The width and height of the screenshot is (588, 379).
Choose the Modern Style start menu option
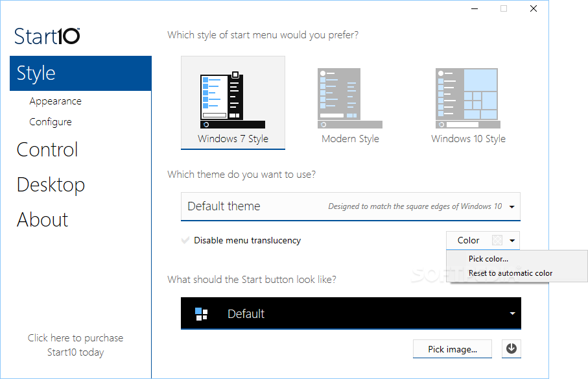click(350, 106)
